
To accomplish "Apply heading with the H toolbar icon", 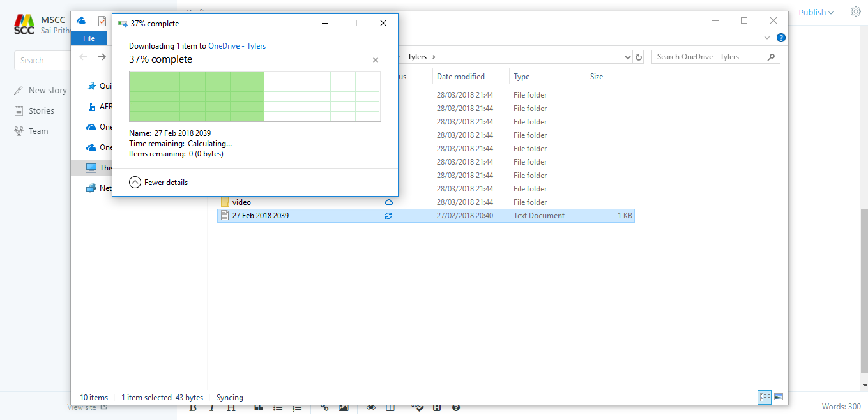I will tap(231, 407).
